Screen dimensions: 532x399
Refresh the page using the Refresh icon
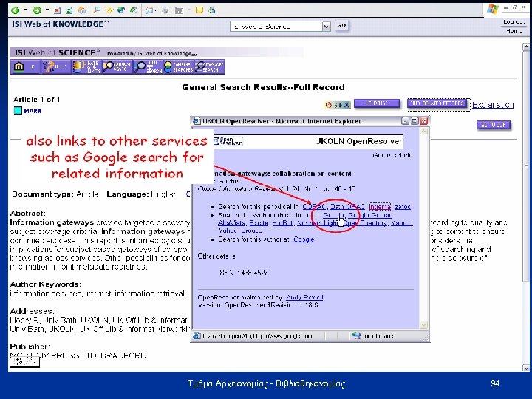69,10
